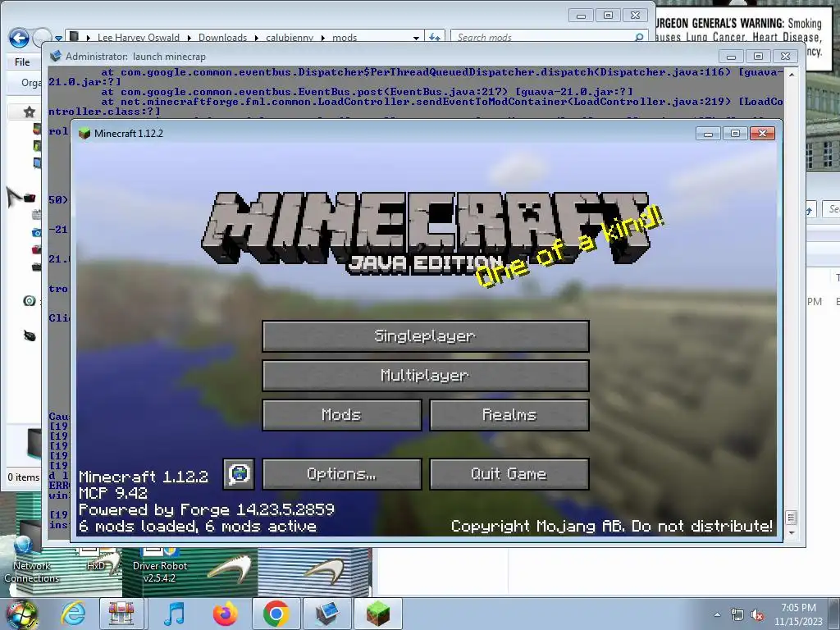Open the network tray icon

(737, 615)
